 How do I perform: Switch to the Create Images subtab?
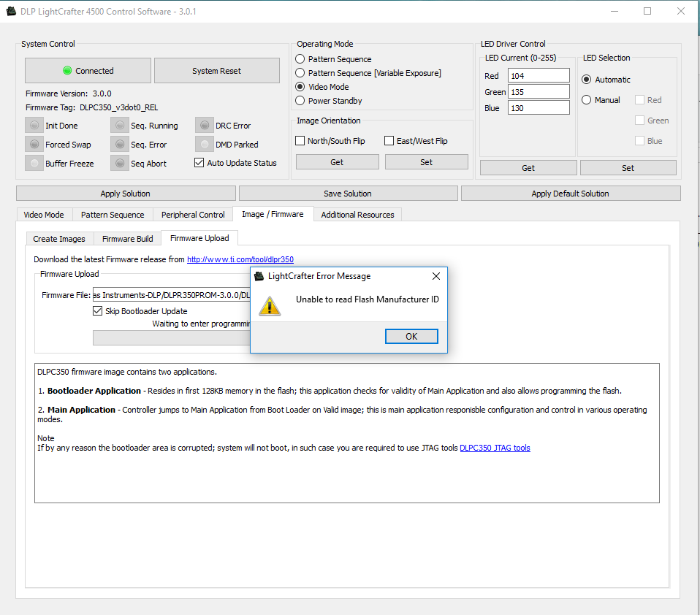(x=59, y=239)
